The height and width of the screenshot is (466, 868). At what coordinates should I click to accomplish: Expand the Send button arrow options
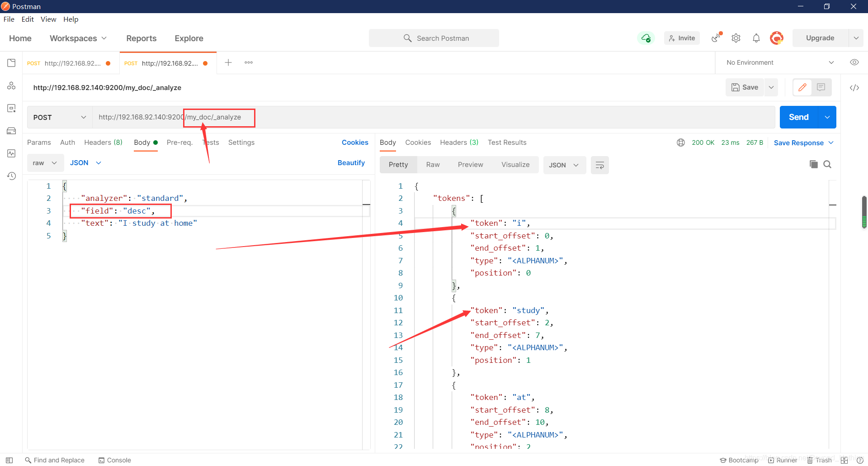tap(827, 117)
